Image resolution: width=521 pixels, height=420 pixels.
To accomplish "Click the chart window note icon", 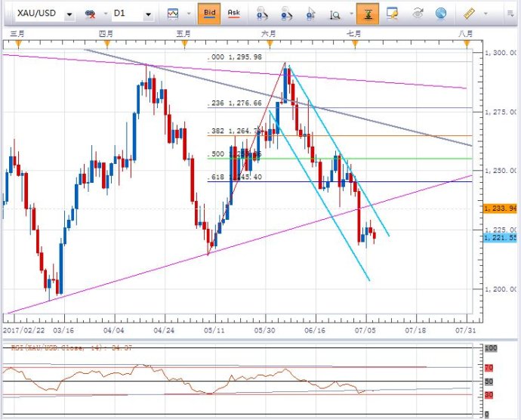I will point(392,14).
